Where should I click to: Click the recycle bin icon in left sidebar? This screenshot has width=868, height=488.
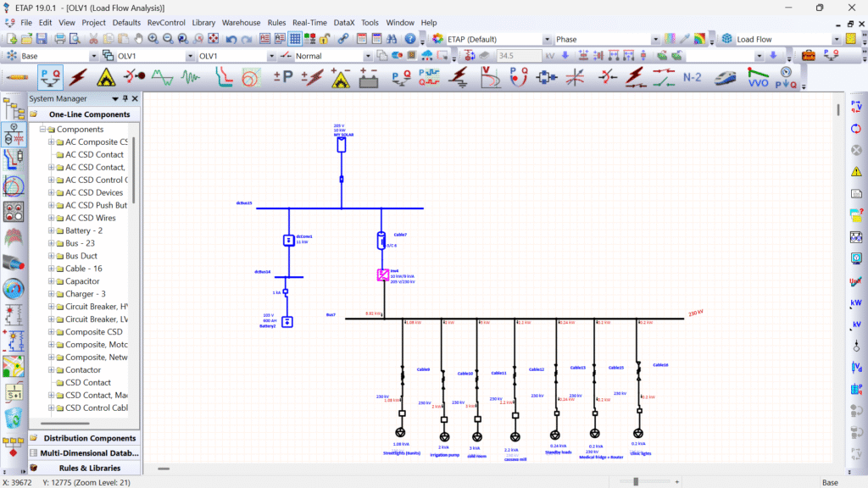[x=14, y=417]
